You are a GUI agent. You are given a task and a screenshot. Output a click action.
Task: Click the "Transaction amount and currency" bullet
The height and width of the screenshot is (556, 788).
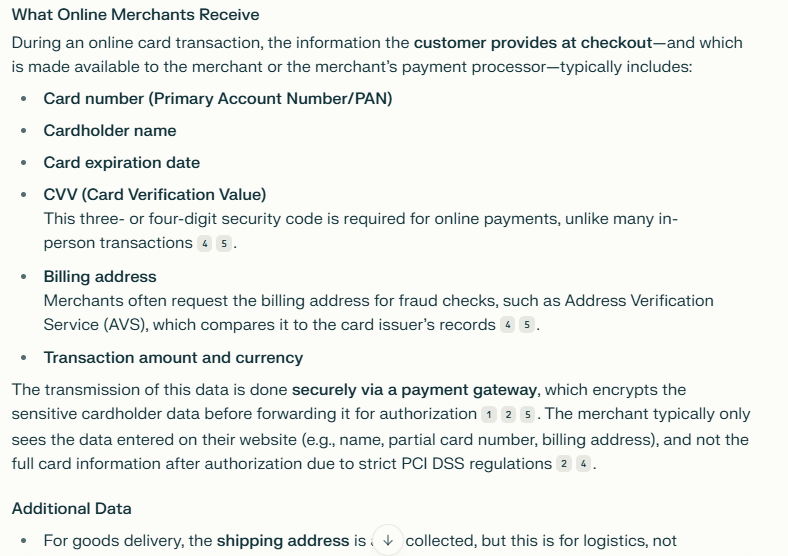point(173,357)
